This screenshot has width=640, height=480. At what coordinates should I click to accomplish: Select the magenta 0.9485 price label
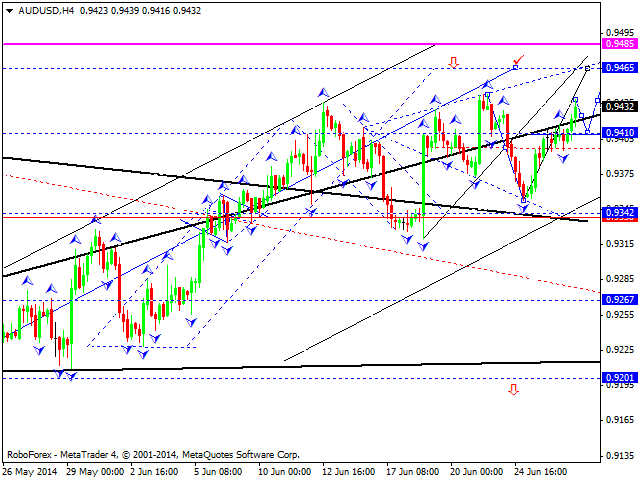pyautogui.click(x=619, y=44)
